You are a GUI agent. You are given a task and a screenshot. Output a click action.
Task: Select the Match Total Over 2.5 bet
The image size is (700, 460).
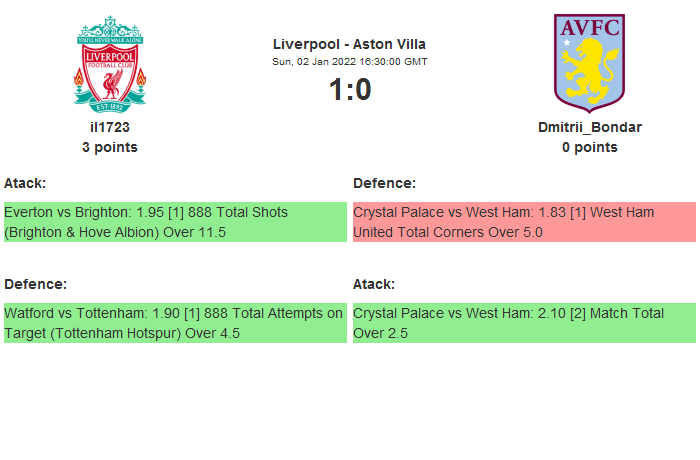[524, 323]
